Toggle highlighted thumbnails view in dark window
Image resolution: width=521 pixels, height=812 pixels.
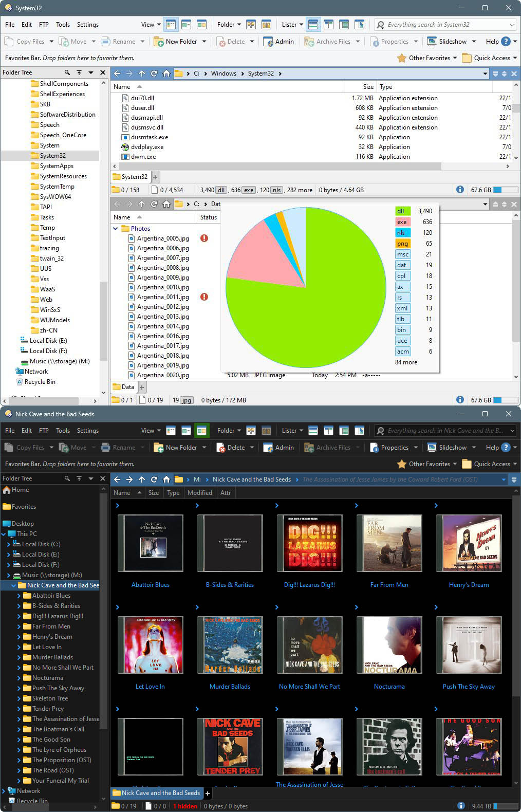pyautogui.click(x=201, y=431)
